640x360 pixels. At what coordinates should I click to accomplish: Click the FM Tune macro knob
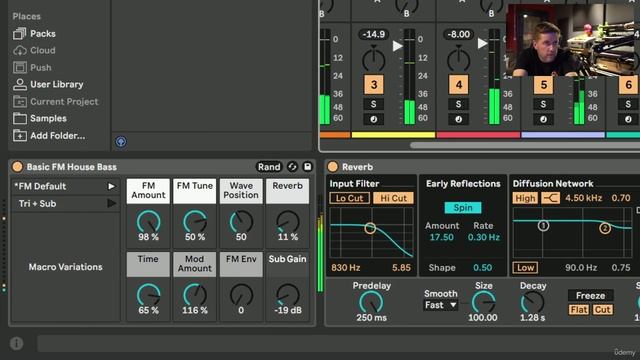pyautogui.click(x=195, y=222)
